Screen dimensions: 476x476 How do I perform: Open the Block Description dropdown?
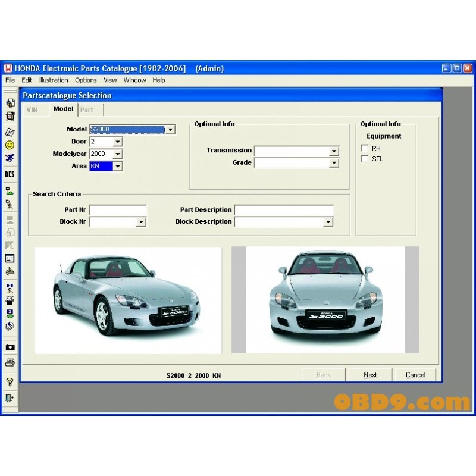pyautogui.click(x=328, y=222)
